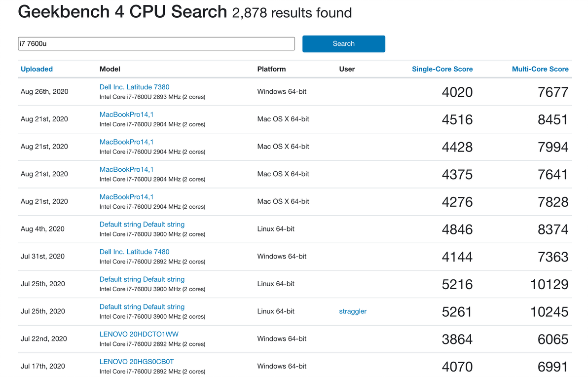Open Default string result scoring 5216
The width and height of the screenshot is (588, 377).
142,279
